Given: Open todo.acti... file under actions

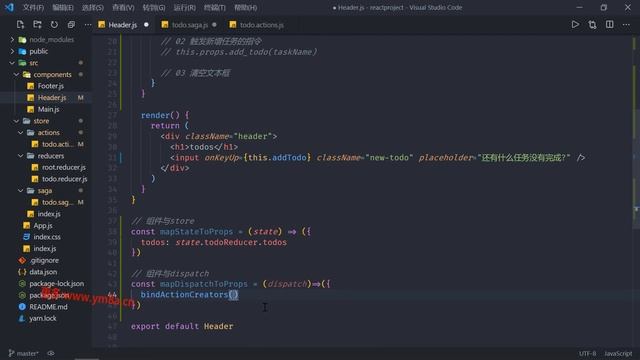Looking at the screenshot, I should tap(58, 144).
